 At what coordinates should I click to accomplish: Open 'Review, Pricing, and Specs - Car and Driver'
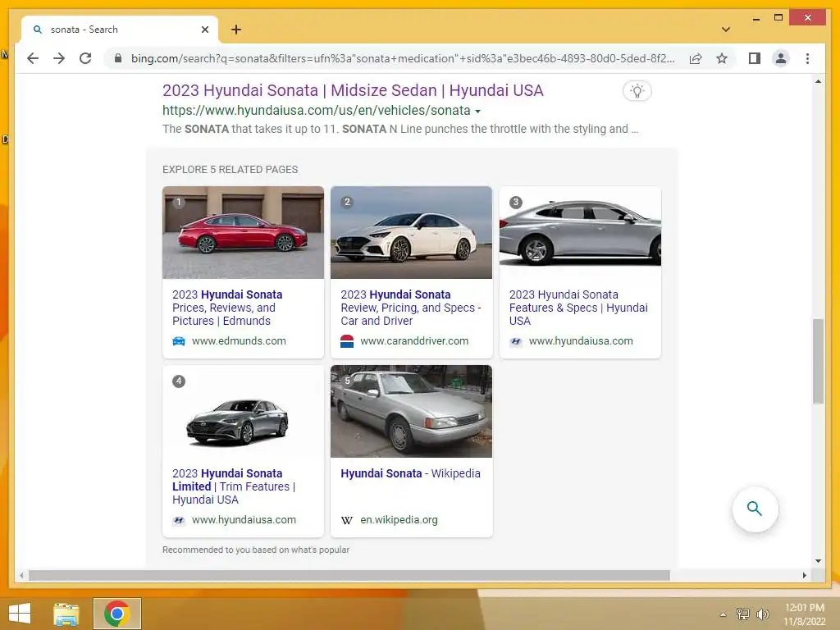tap(411, 308)
